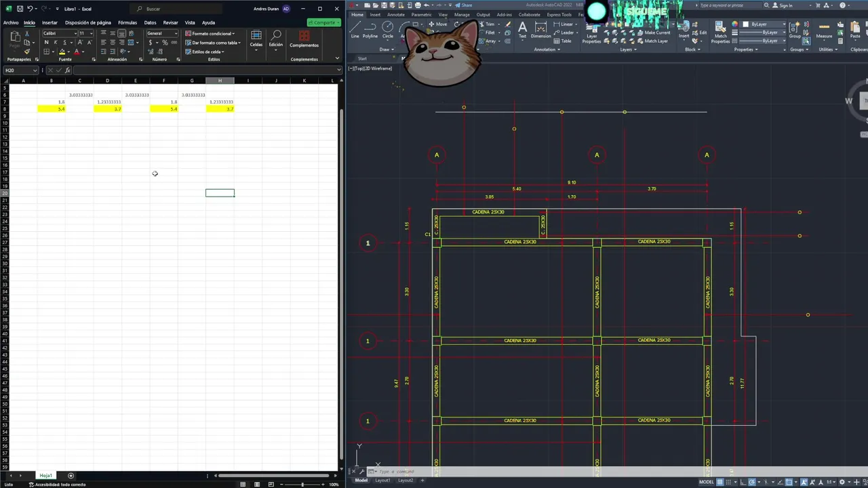Click Match Layer in Layers panel
The image size is (868, 488).
pos(652,41)
